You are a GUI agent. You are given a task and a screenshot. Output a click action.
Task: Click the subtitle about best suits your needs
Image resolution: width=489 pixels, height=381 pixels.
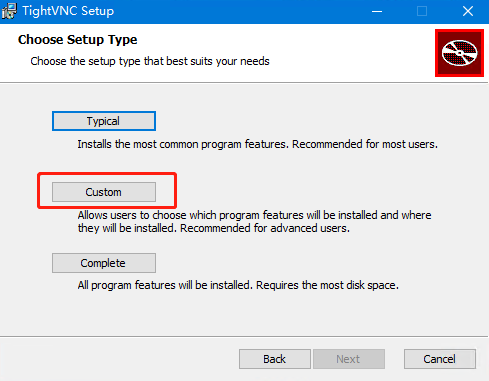pyautogui.click(x=150, y=61)
